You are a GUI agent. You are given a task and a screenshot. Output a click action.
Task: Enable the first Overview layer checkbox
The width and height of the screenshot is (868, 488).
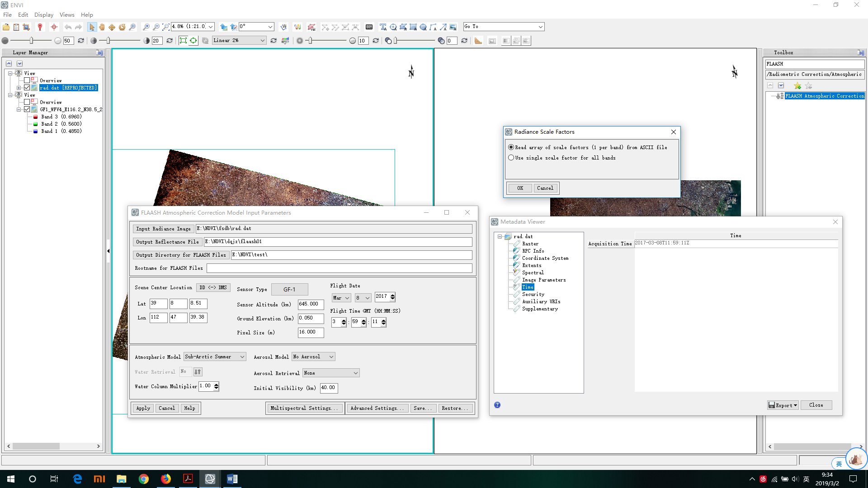pyautogui.click(x=27, y=80)
